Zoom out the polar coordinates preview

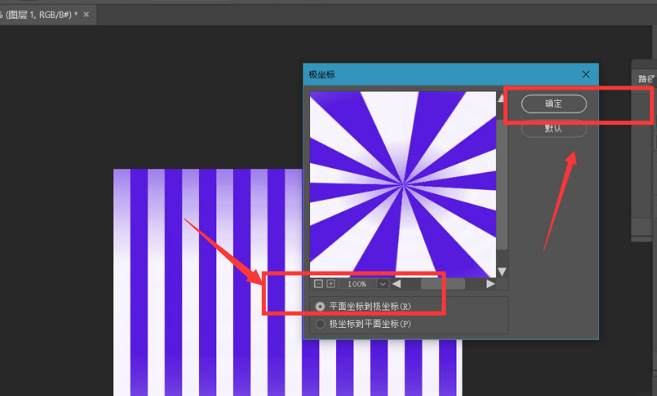[318, 284]
